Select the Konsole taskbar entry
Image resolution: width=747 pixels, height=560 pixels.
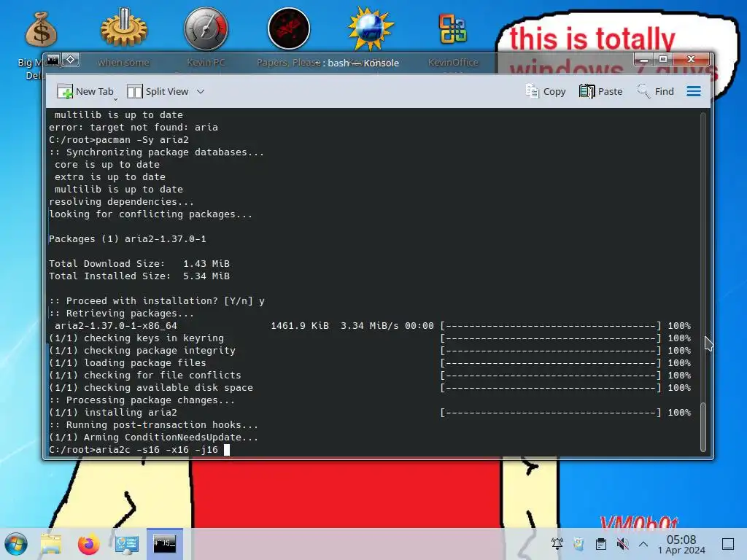point(165,544)
